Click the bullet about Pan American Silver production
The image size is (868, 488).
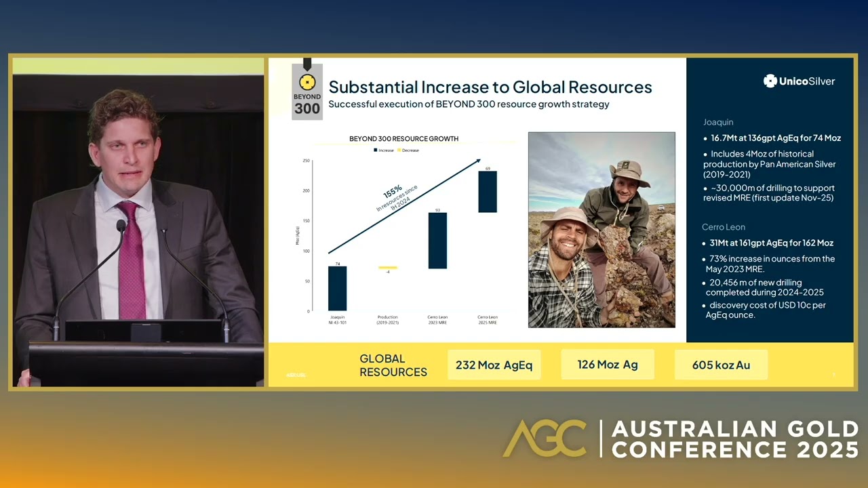(x=769, y=164)
